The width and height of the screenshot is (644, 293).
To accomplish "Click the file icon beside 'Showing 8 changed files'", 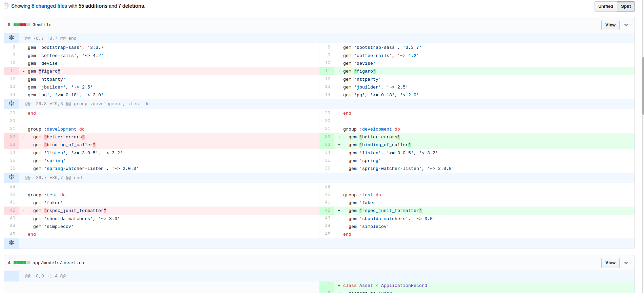I will coord(6,6).
